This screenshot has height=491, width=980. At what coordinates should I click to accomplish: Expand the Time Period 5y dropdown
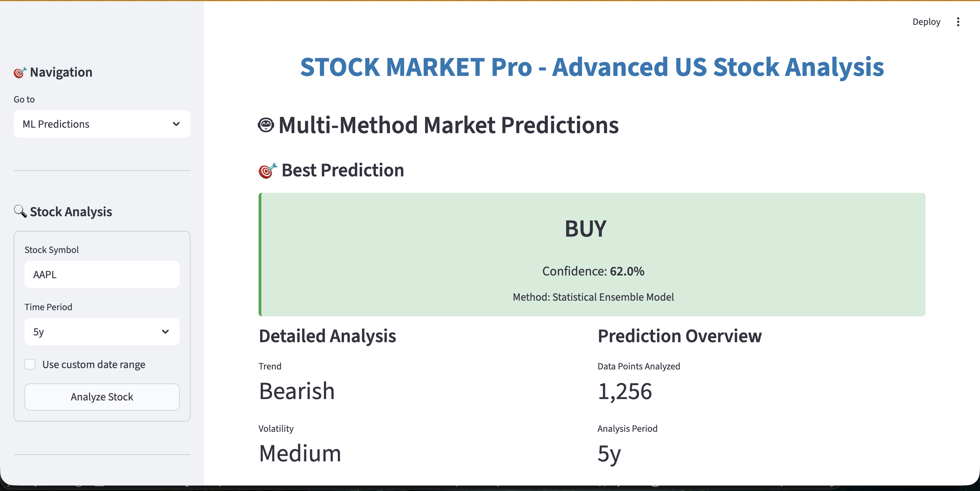click(102, 332)
